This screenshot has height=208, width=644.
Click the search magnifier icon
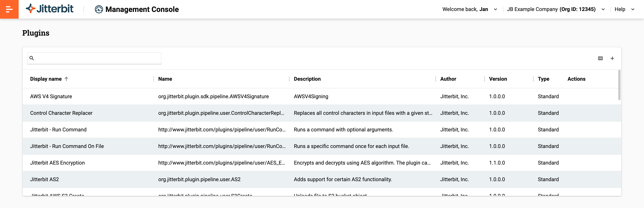click(32, 58)
